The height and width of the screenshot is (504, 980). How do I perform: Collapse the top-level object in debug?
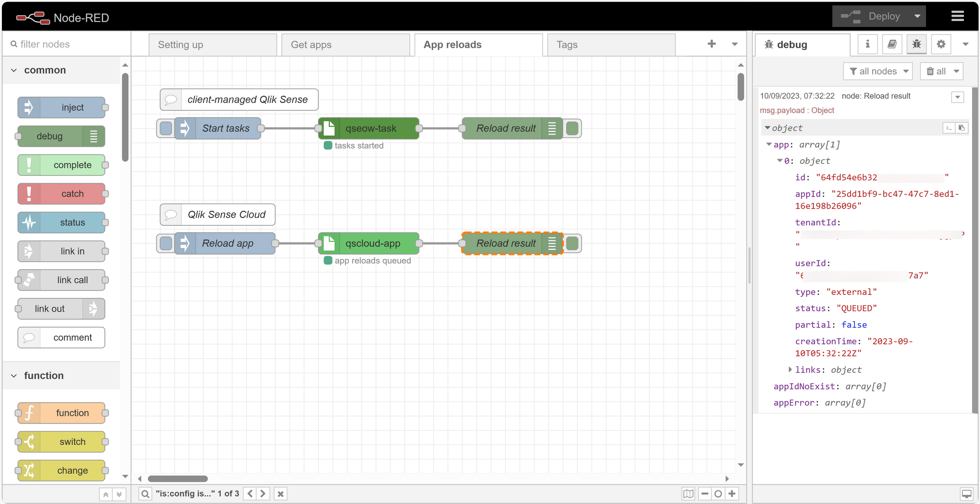click(767, 128)
